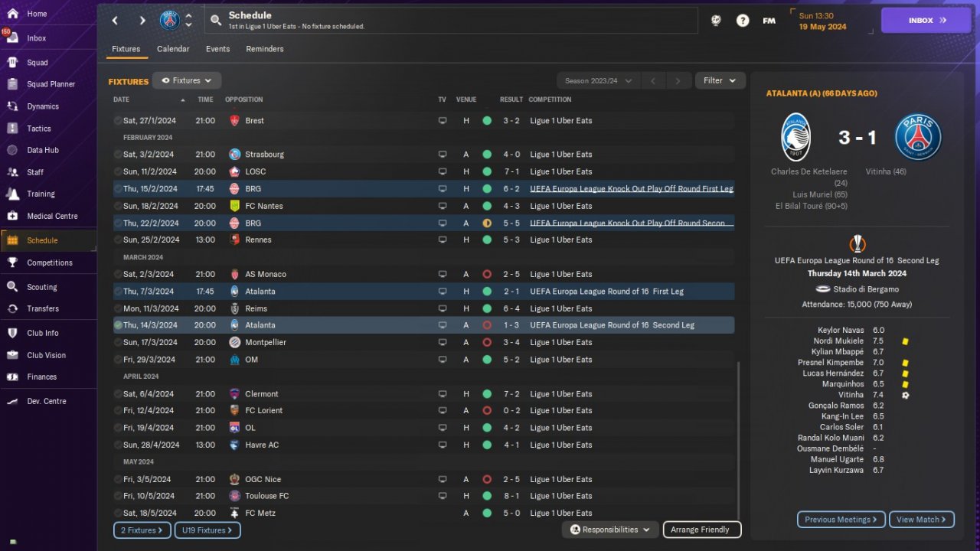Toggle selection circle for Montpellier fixture
The width and height of the screenshot is (980, 551).
(118, 343)
